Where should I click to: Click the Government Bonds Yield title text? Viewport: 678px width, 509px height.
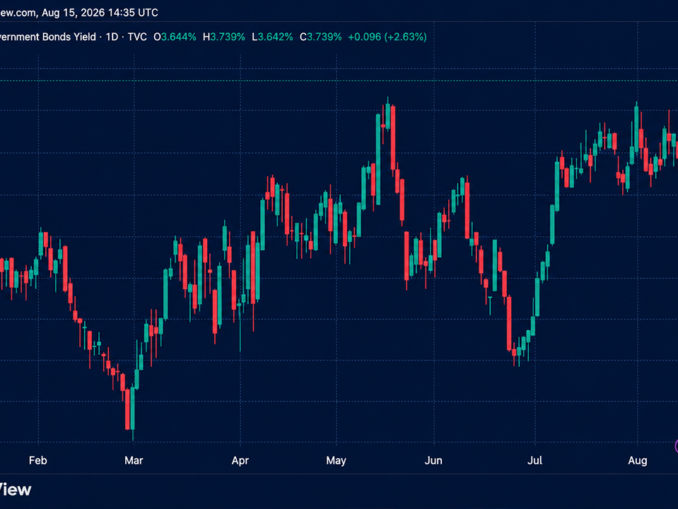click(x=47, y=37)
